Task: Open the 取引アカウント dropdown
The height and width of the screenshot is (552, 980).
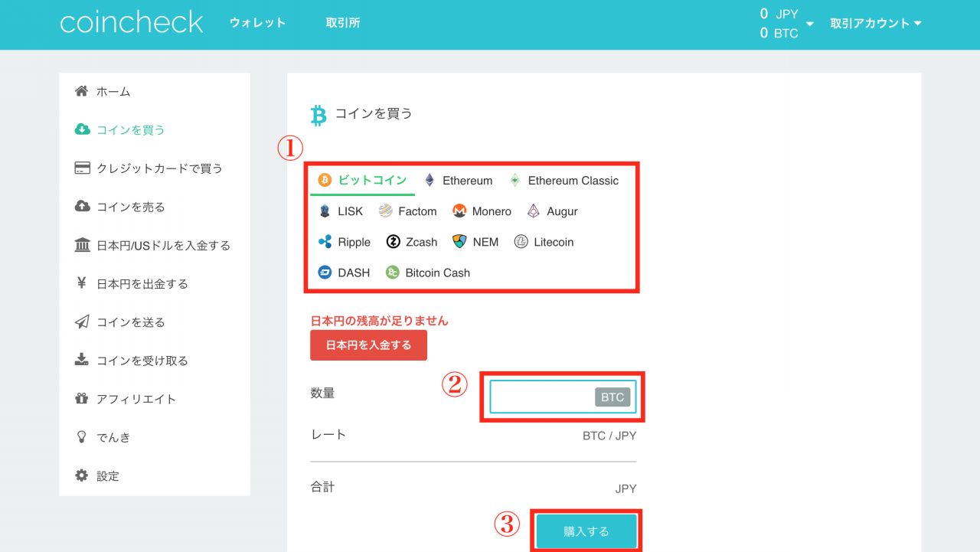Action: coord(876,24)
